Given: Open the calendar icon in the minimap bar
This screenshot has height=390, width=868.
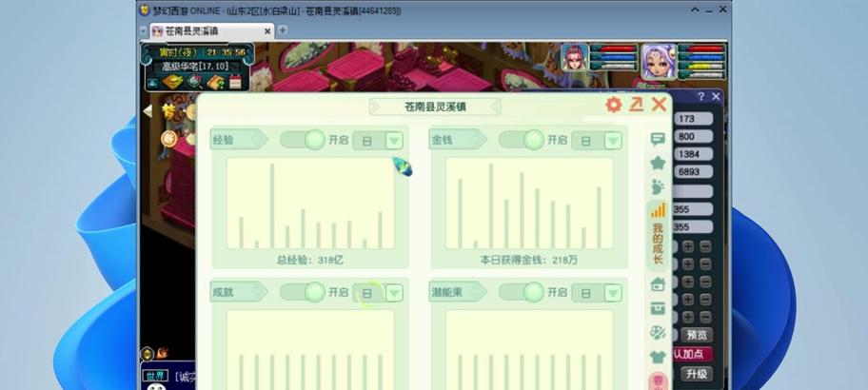Looking at the screenshot, I should click(x=235, y=82).
